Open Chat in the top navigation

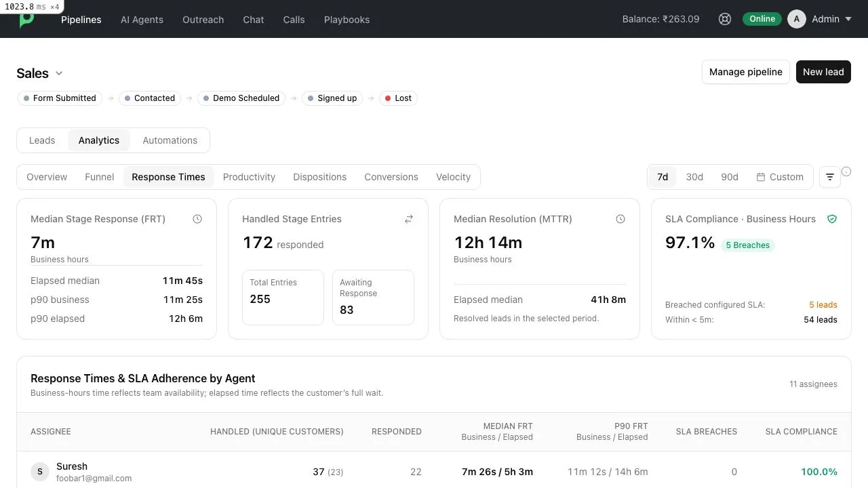(x=254, y=20)
